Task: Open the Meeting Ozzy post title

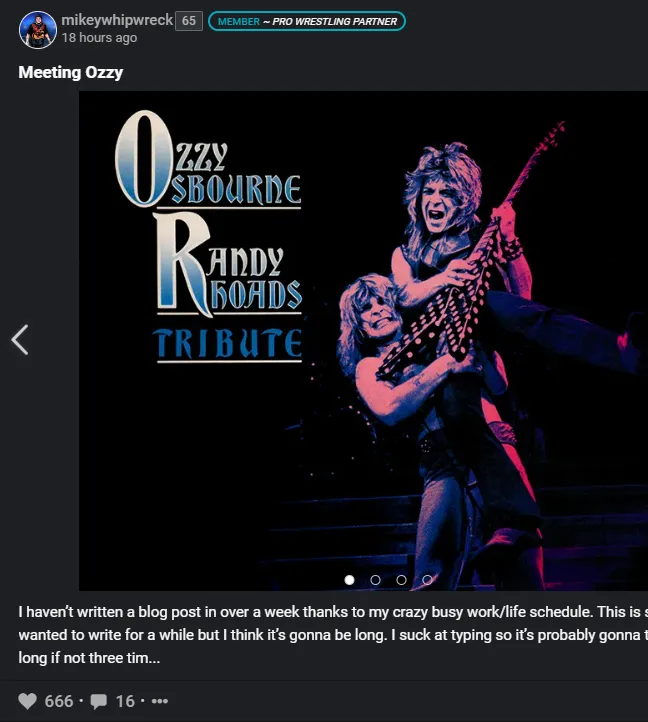Action: [70, 72]
